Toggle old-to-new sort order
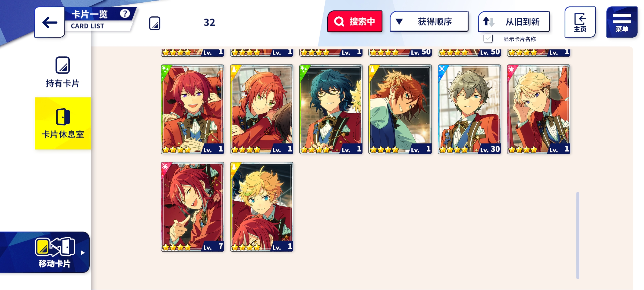The width and height of the screenshot is (644, 290). tap(514, 22)
